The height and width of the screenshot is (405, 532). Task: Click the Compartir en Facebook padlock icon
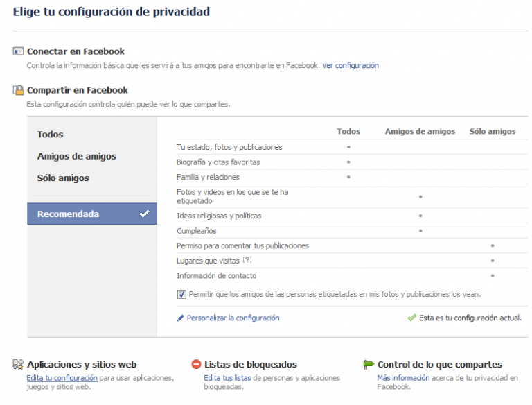(18, 90)
